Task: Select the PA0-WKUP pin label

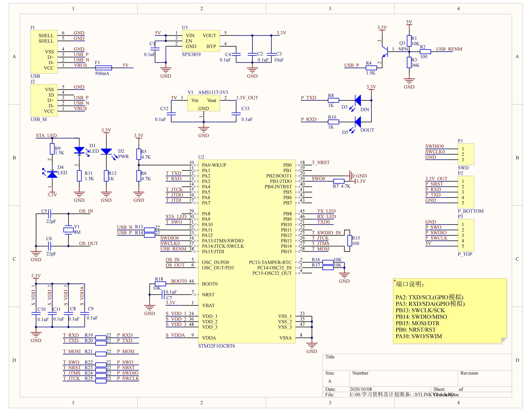Action: click(x=214, y=165)
